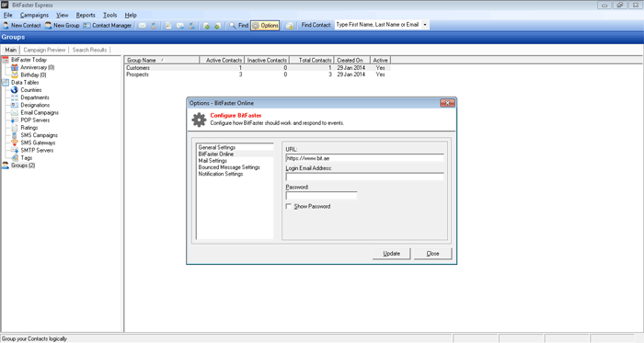Click the Ratings icon in the tree
644x343 pixels.
15,128
